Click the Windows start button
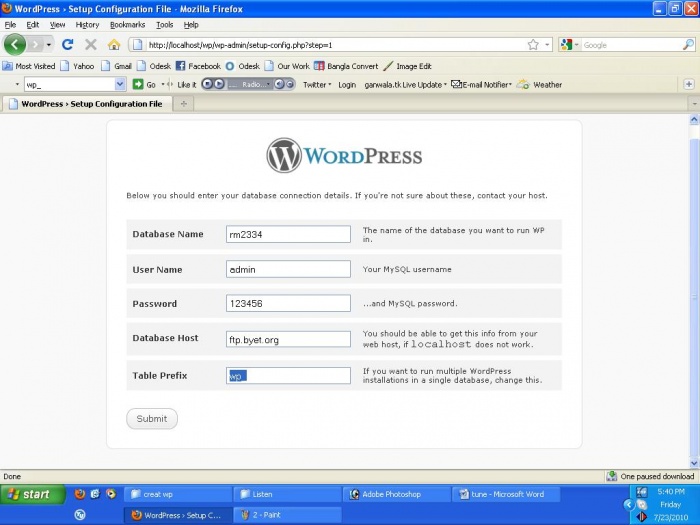The image size is (700, 525). pyautogui.click(x=33, y=494)
